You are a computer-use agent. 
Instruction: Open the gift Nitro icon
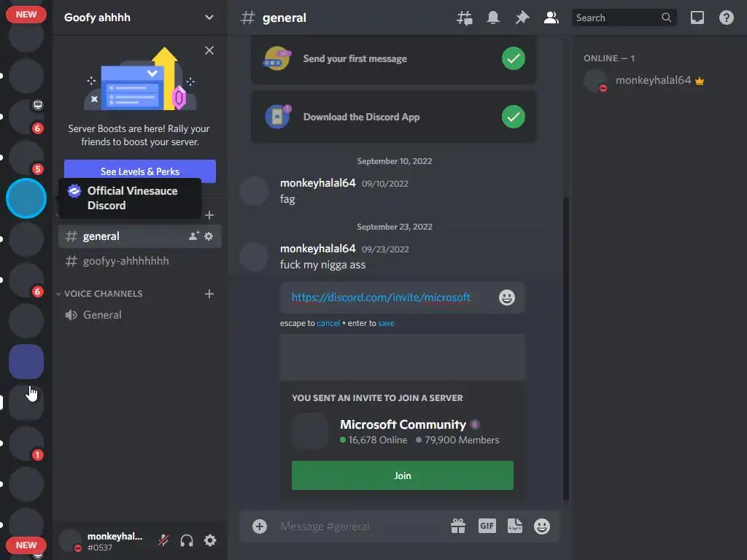[458, 526]
